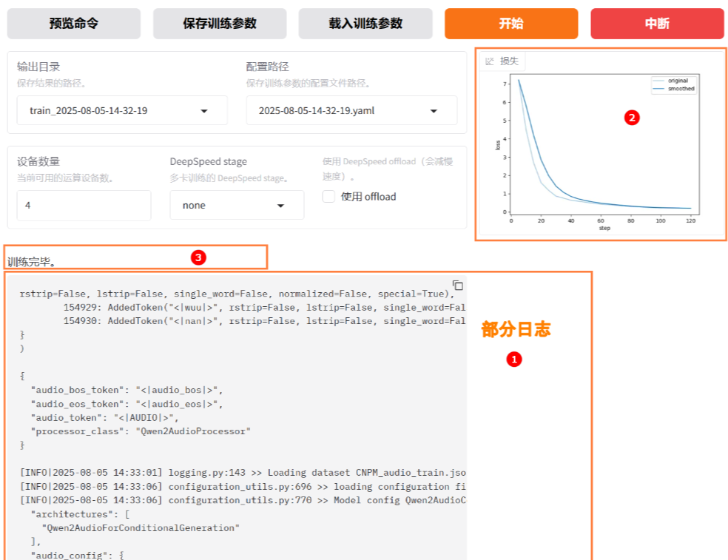Click the "audio_bos_token" log line

[127, 390]
